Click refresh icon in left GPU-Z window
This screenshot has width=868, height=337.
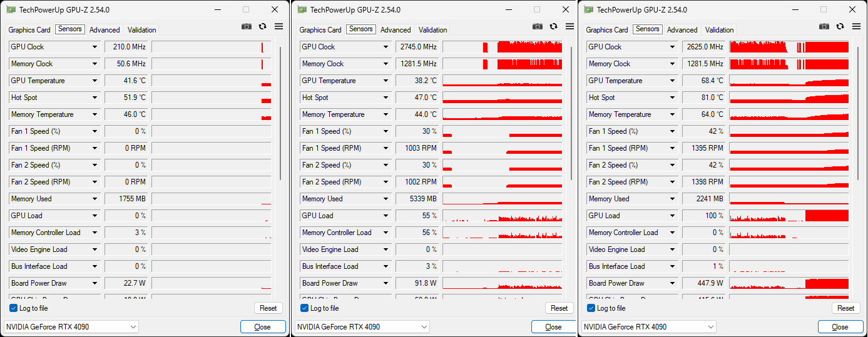pyautogui.click(x=262, y=26)
